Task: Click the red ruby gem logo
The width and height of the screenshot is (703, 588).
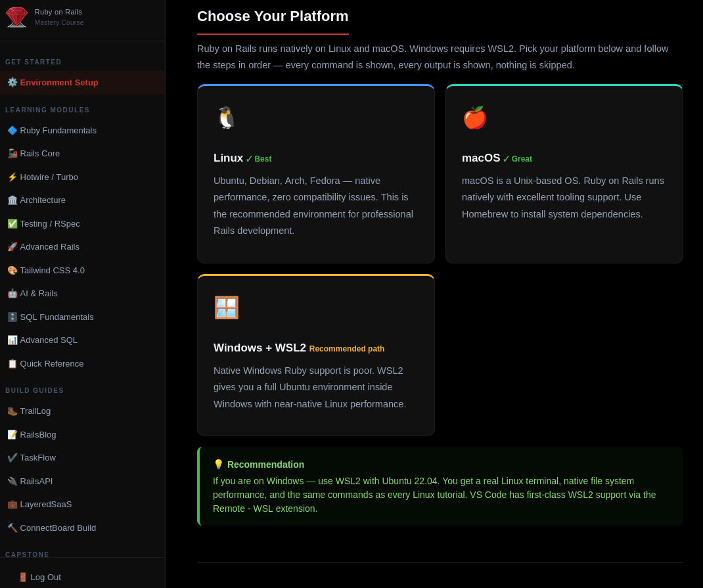Action: tap(16, 17)
